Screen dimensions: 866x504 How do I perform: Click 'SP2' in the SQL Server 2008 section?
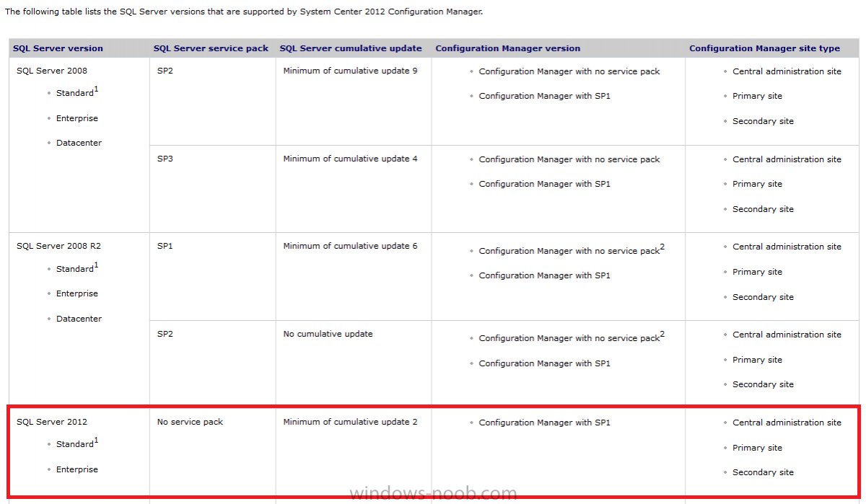pyautogui.click(x=165, y=71)
